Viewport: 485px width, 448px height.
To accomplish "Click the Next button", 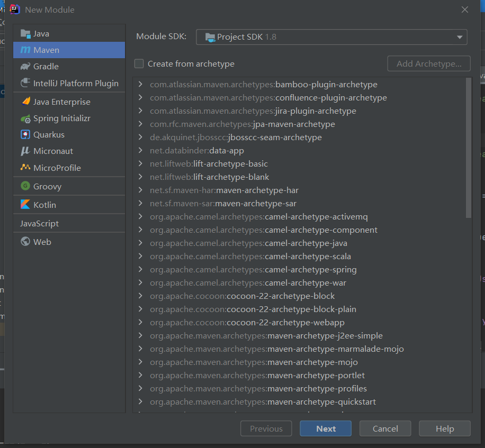I will click(326, 428).
